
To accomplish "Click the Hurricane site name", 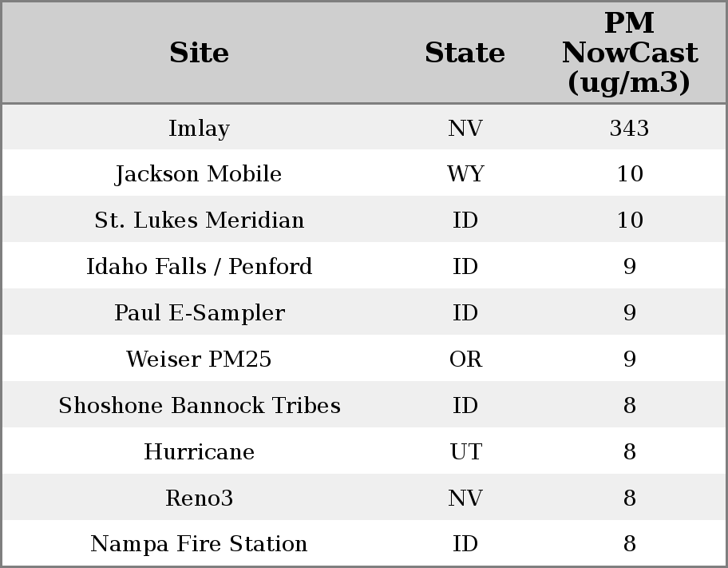I will click(x=199, y=452).
